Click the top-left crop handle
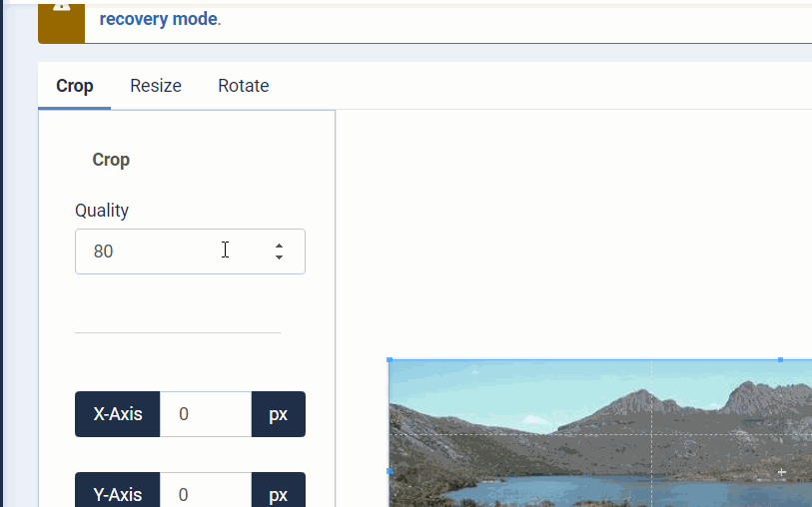812x507 pixels. tap(390, 359)
